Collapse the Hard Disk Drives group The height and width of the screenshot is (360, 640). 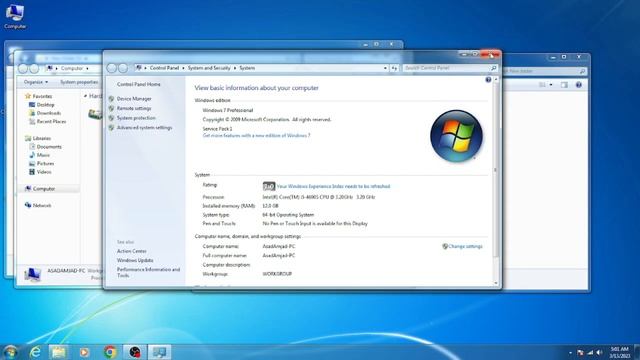pyautogui.click(x=85, y=96)
